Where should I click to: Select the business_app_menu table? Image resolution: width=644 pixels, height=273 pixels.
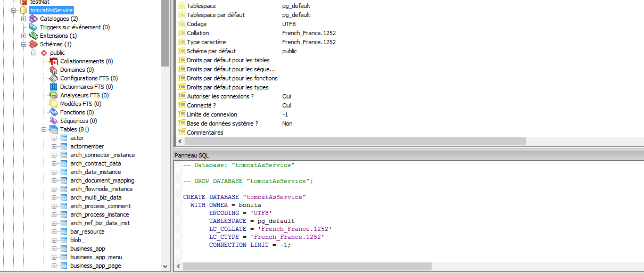[96, 257]
